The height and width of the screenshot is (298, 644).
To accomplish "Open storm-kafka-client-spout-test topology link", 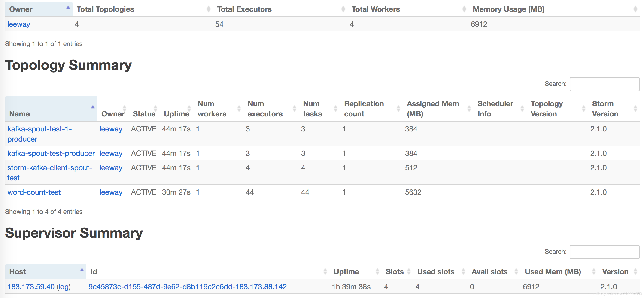I will (x=49, y=168).
